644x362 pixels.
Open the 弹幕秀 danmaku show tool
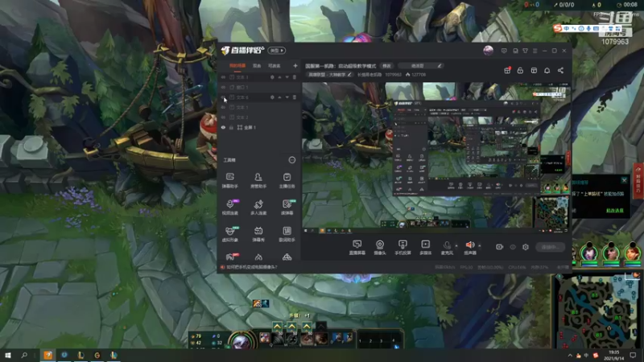258,233
